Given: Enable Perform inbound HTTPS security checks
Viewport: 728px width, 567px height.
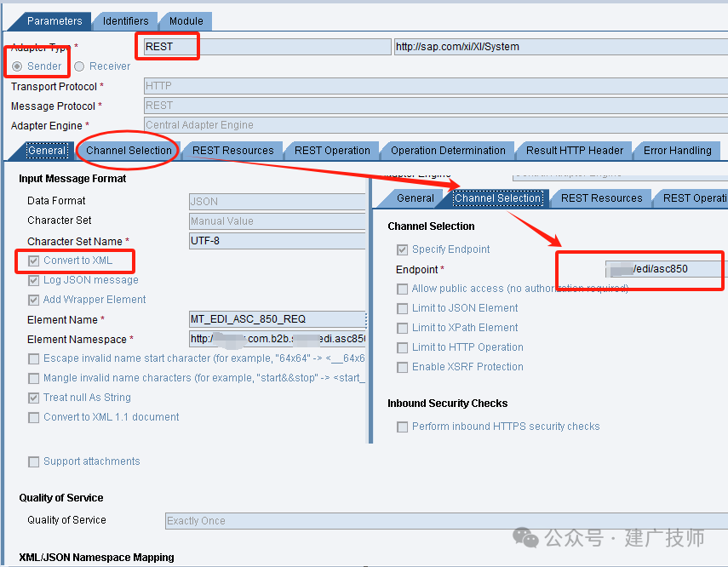Looking at the screenshot, I should pyautogui.click(x=402, y=427).
